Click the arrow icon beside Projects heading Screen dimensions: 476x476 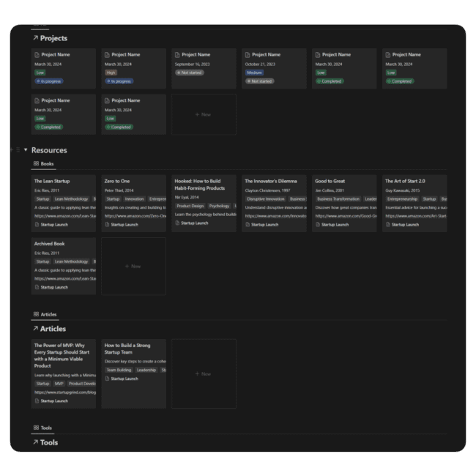click(35, 38)
